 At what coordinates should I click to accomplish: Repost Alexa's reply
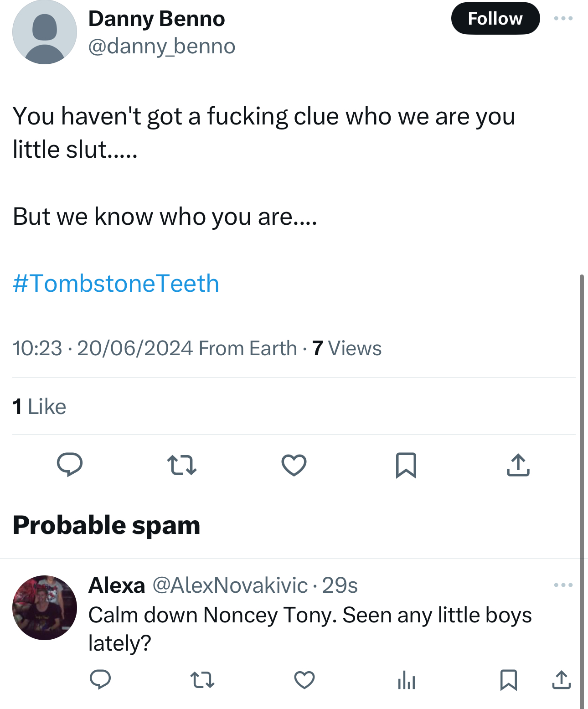pyautogui.click(x=202, y=680)
